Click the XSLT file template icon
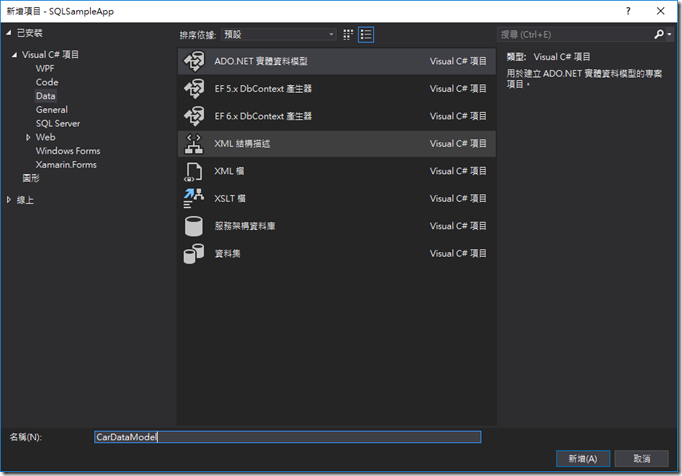Viewport: 682px width, 476px height. pos(194,199)
